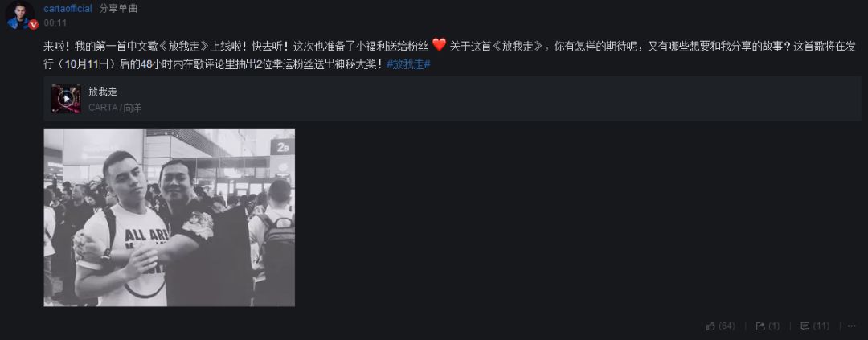Open the song title 放我走 in the card

point(103,92)
